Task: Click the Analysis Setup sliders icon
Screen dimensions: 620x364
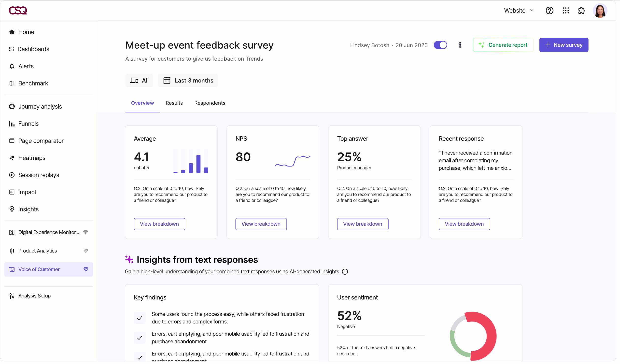Action: pyautogui.click(x=12, y=296)
